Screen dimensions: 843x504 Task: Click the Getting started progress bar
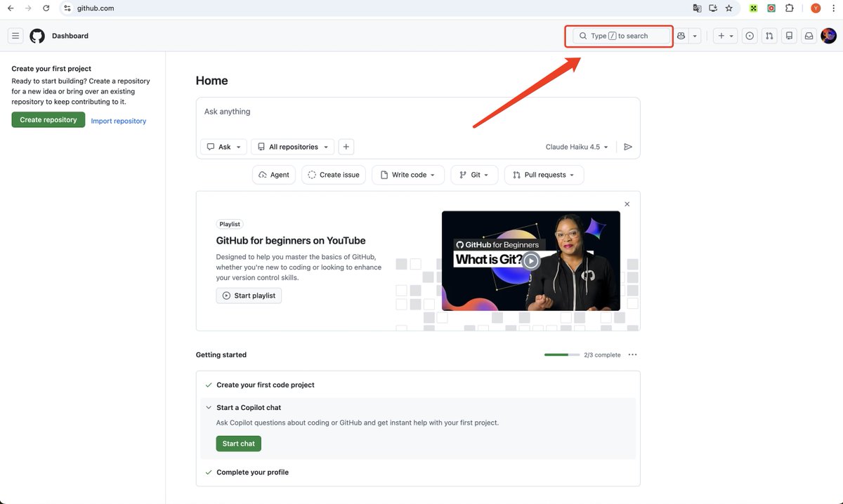tap(562, 354)
